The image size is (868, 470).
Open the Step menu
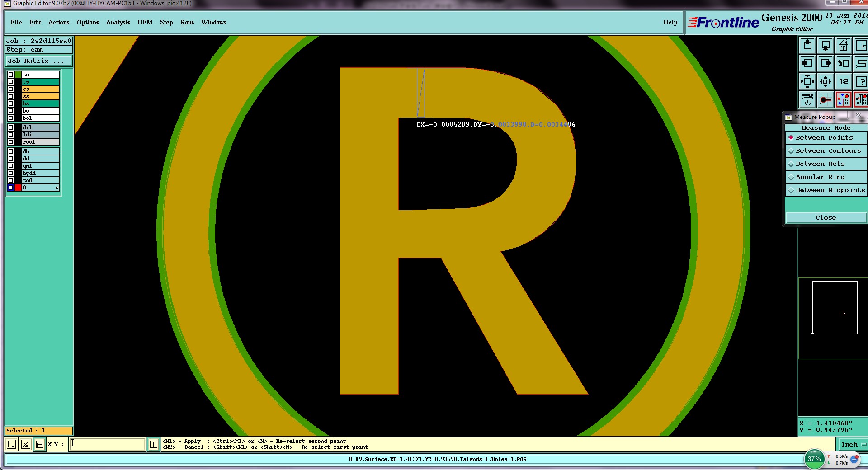click(166, 22)
